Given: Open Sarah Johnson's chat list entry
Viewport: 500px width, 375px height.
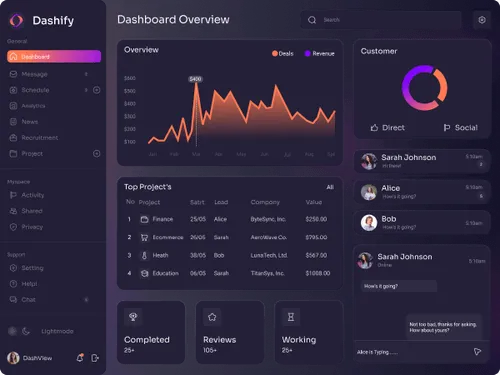Looking at the screenshot, I should [x=422, y=161].
